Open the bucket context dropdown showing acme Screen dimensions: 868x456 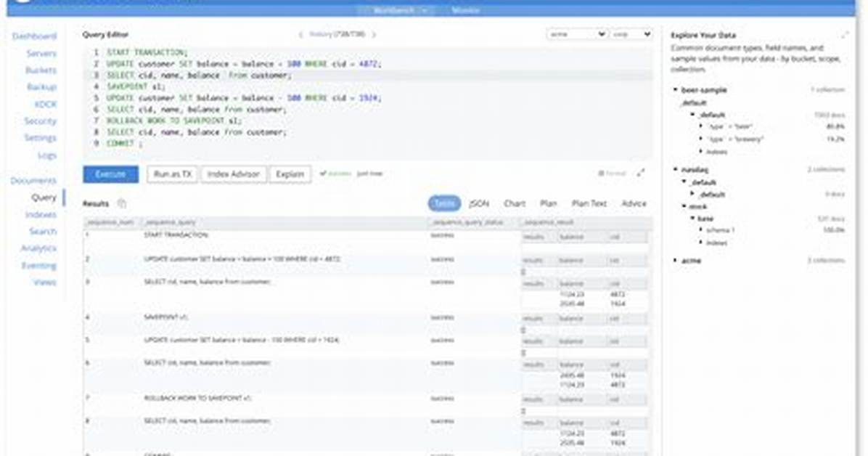click(x=576, y=34)
